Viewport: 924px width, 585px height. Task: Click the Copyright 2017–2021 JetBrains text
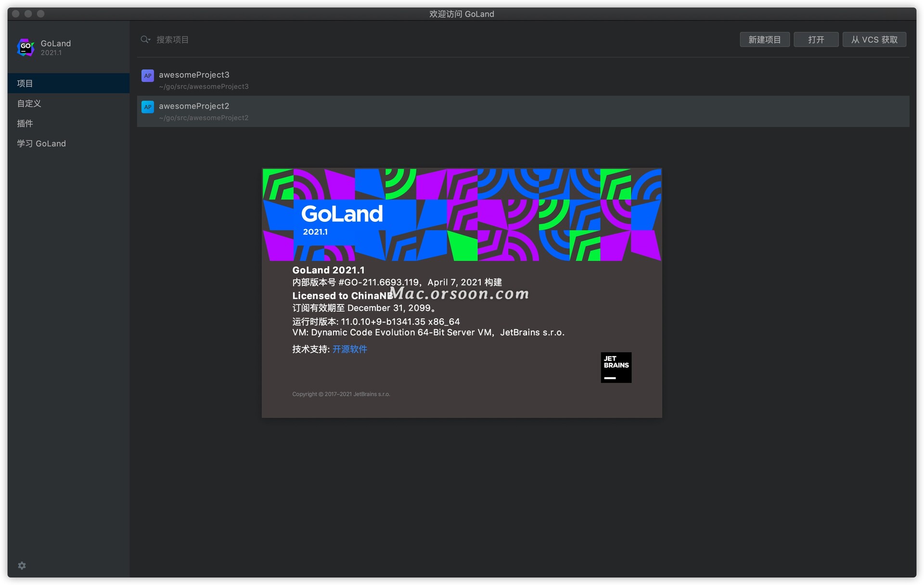coord(341,394)
